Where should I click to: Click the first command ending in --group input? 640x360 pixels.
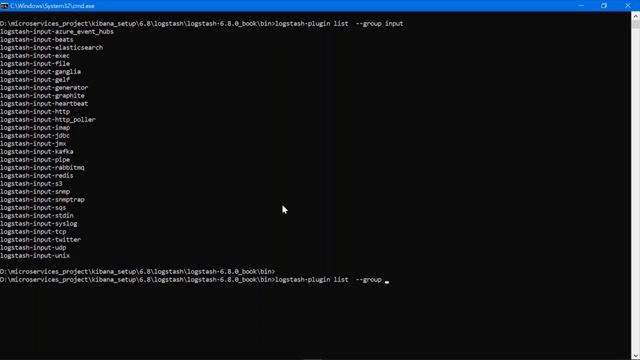202,24
